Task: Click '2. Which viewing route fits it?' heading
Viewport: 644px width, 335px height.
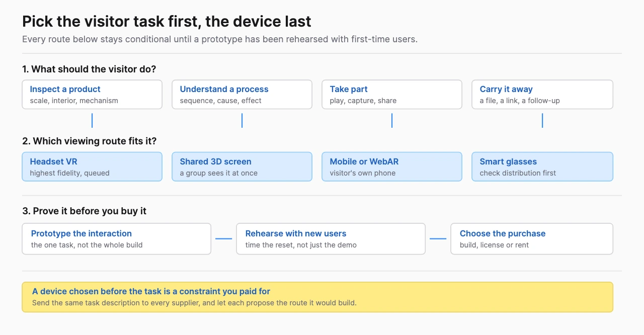Action: tap(90, 141)
